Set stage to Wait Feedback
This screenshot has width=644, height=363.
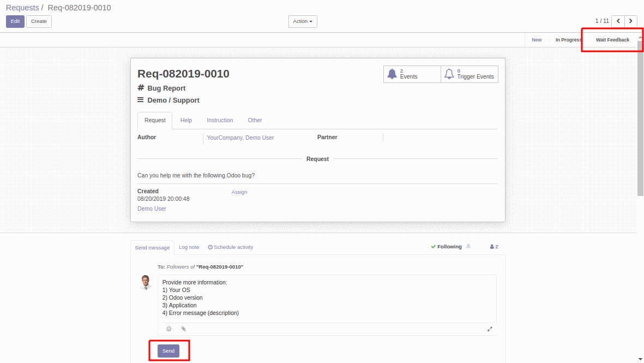(612, 40)
